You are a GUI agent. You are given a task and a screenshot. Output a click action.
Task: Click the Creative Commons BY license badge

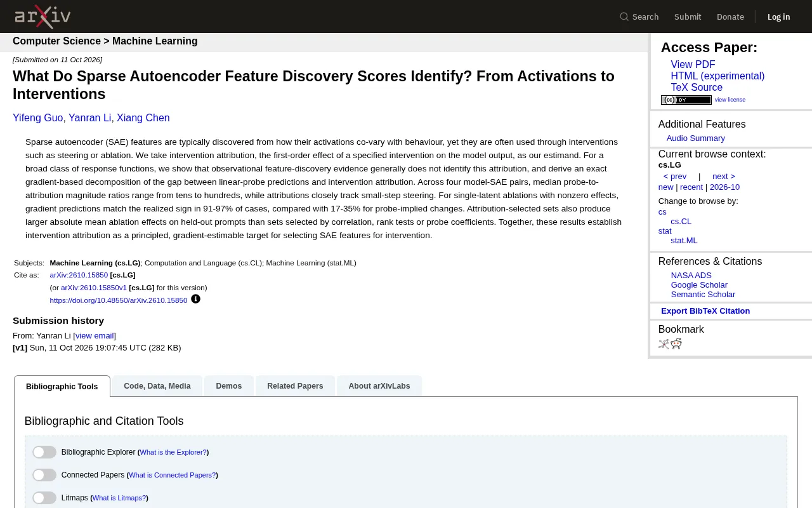(x=686, y=100)
